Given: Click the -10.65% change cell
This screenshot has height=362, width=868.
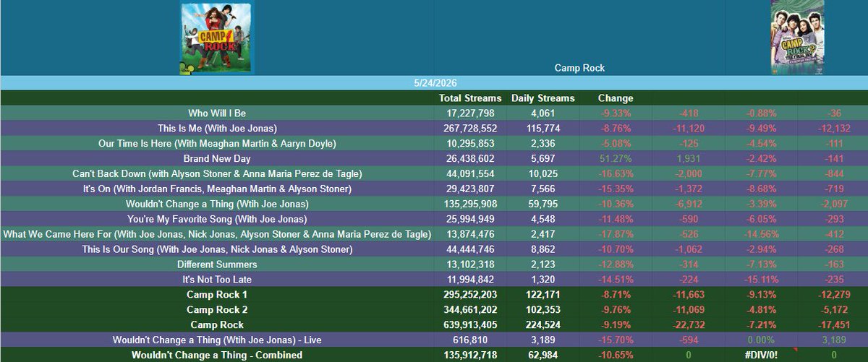Looking at the screenshot, I should pyautogui.click(x=616, y=355).
